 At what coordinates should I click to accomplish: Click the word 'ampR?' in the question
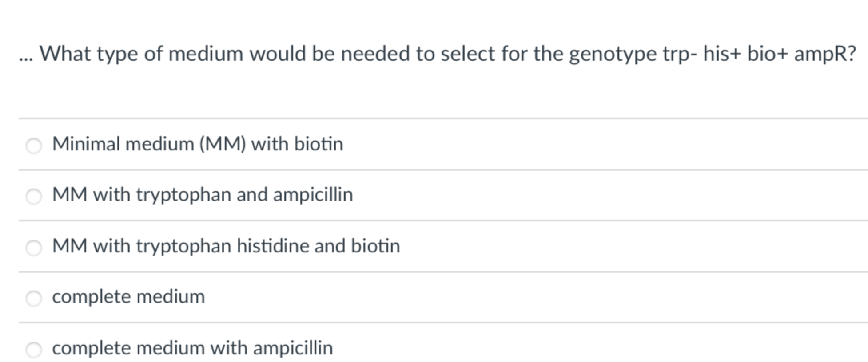(824, 54)
